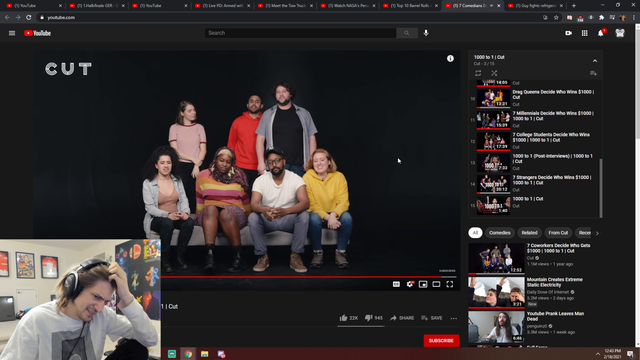Screen dimensions: 640x360
Task: Click the SHARE button
Action: 402,318
